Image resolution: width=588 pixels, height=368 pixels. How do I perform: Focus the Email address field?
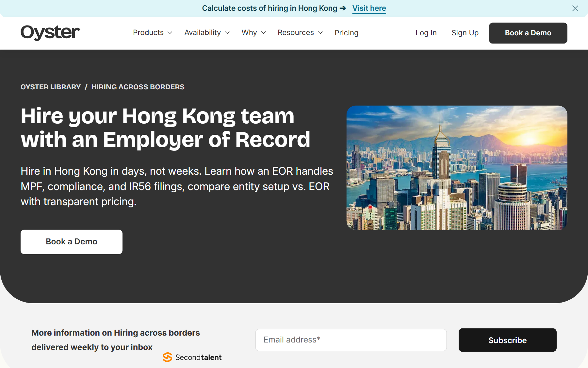coord(351,340)
